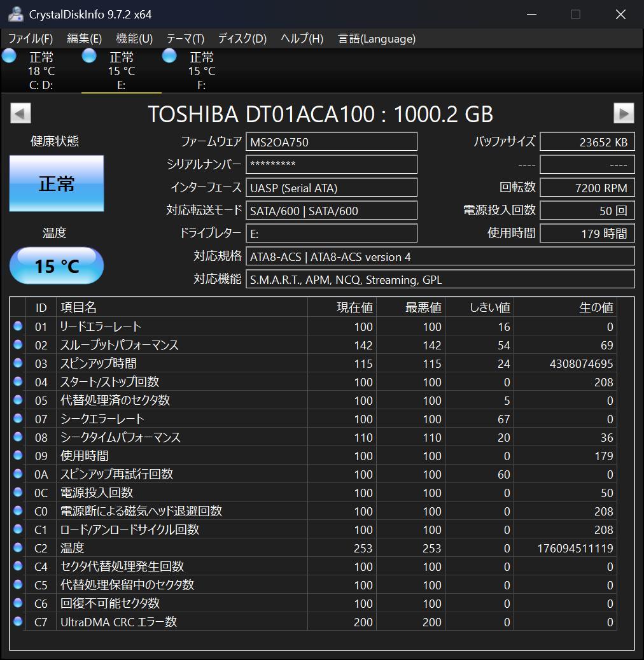Click the status dot beside 温度 row

coord(17,548)
